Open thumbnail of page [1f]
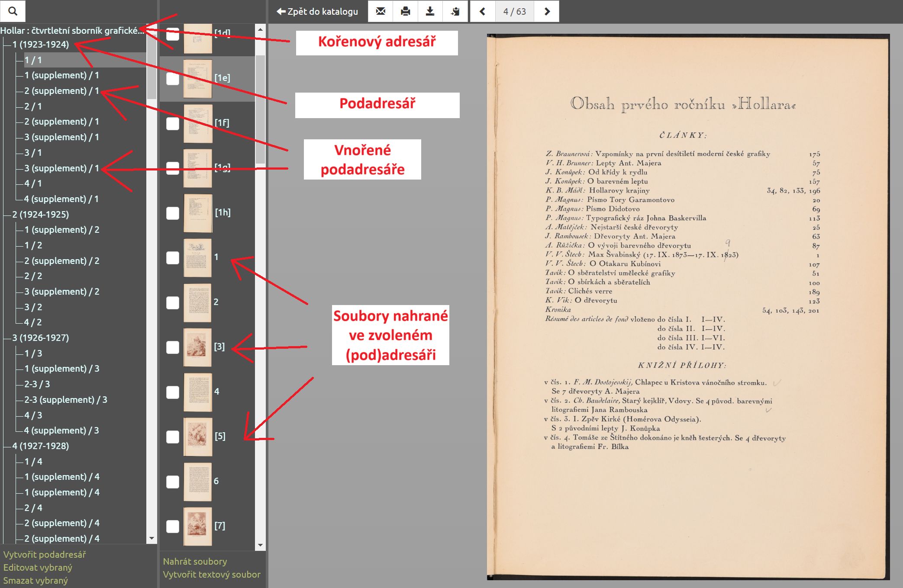The width and height of the screenshot is (903, 588). pos(198,124)
